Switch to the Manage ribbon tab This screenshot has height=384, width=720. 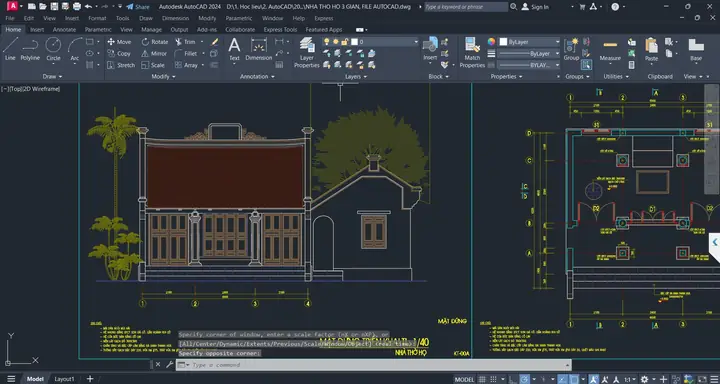(x=152, y=29)
